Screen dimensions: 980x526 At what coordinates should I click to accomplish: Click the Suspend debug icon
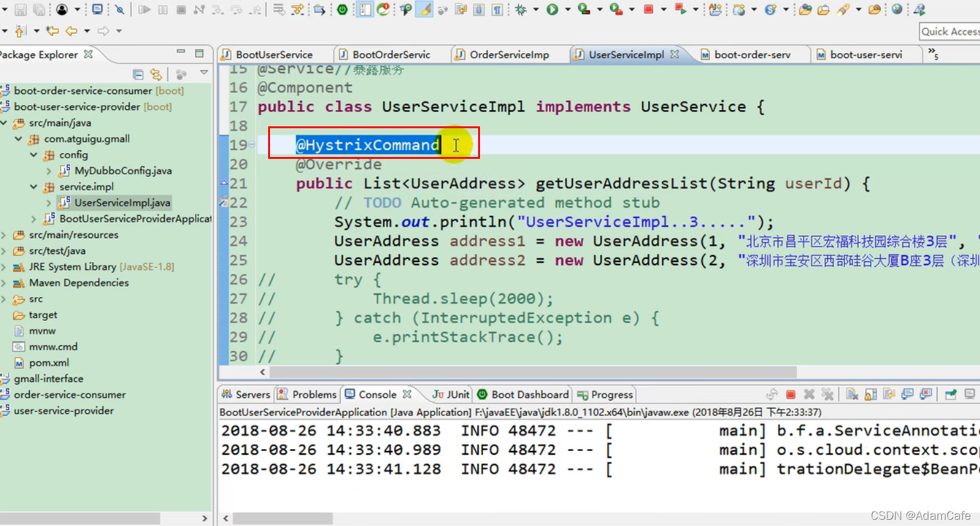point(162,9)
